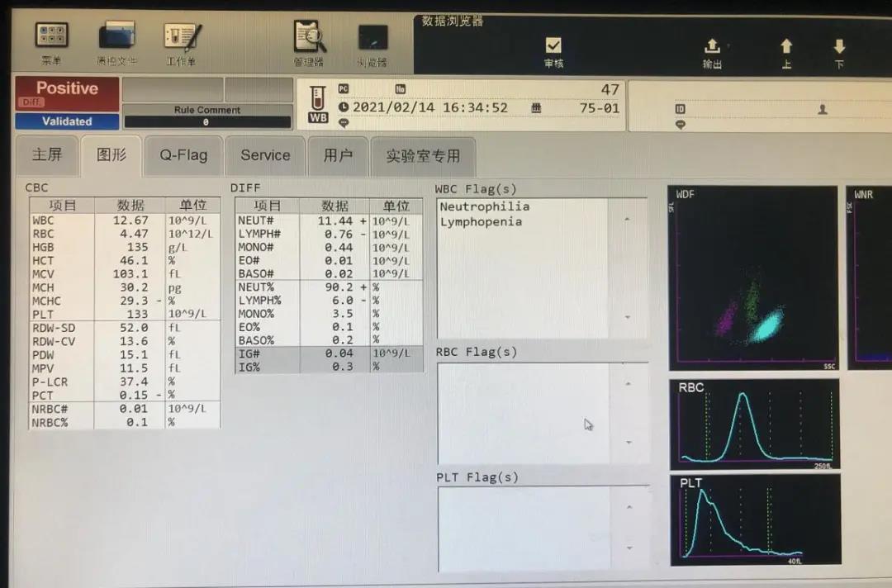Image resolution: width=892 pixels, height=588 pixels.
Task: Click the patient ID icon
Action: [680, 109]
